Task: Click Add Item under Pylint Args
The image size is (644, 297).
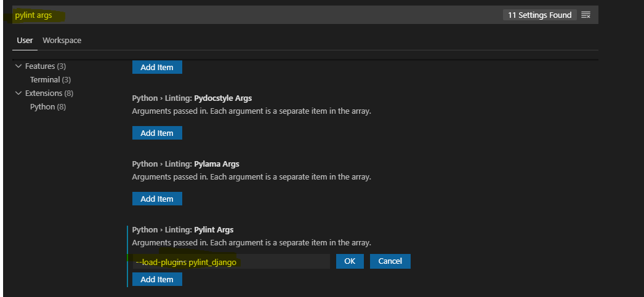Action: point(157,279)
